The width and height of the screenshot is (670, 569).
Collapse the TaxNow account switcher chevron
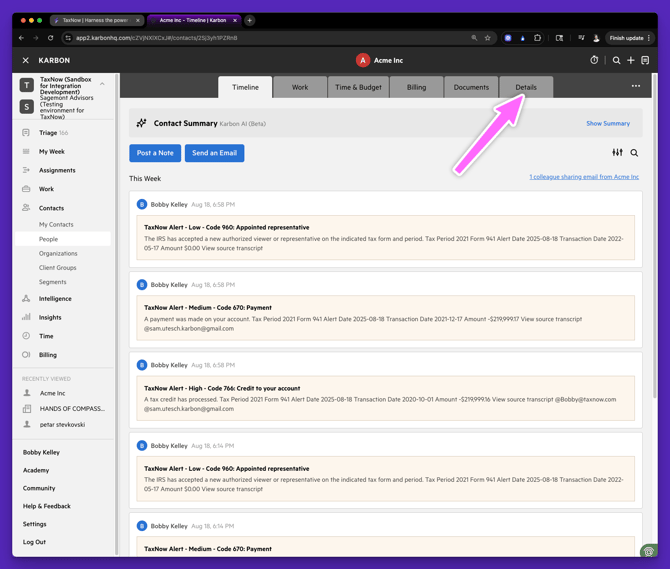point(102,84)
